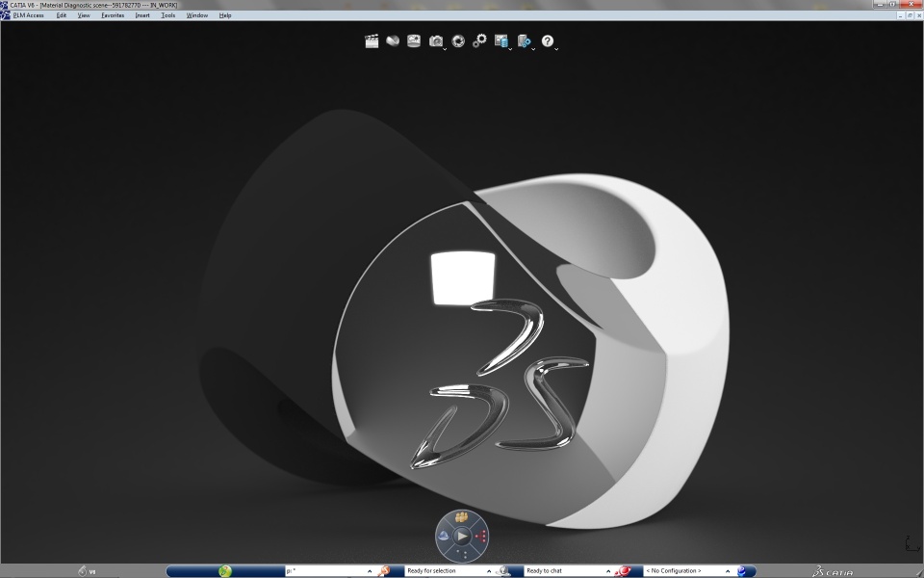Viewport: 924px width, 578px height.
Task: Click the material sphere icon in toolbar
Action: tap(393, 40)
